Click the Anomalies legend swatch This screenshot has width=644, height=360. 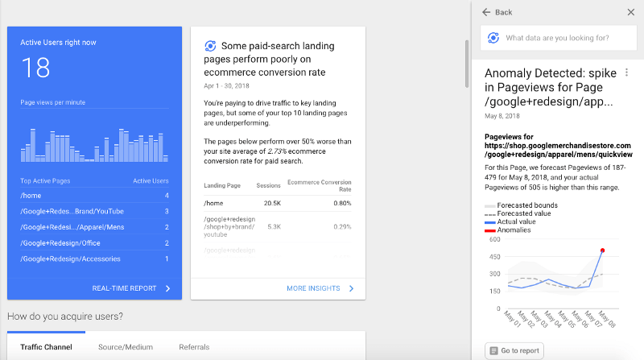coord(490,230)
